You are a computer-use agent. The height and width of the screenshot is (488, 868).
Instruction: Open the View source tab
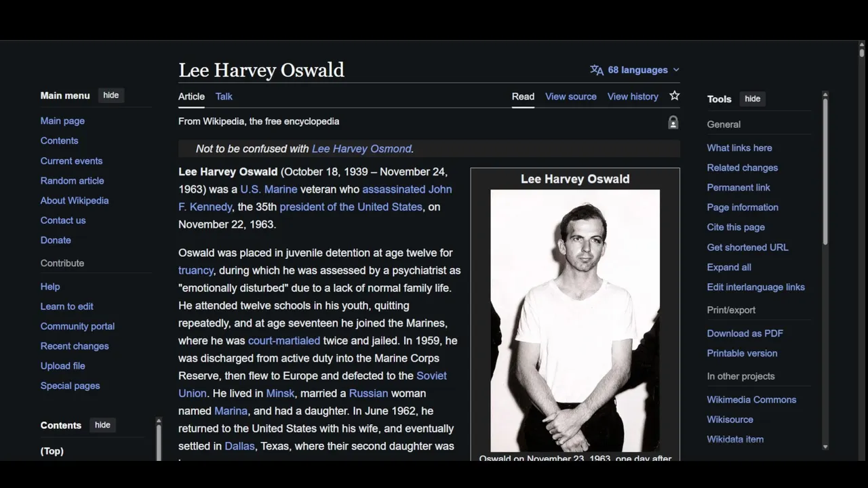pyautogui.click(x=571, y=96)
